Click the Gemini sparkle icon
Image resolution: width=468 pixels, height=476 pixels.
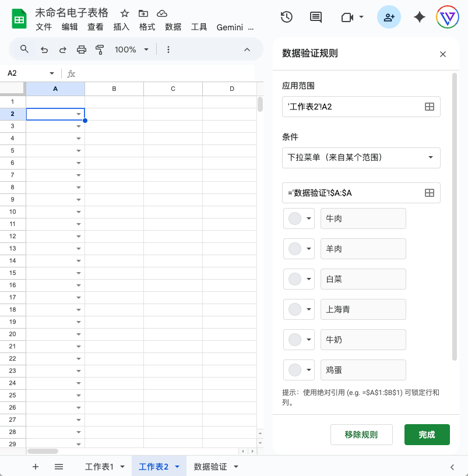click(419, 17)
